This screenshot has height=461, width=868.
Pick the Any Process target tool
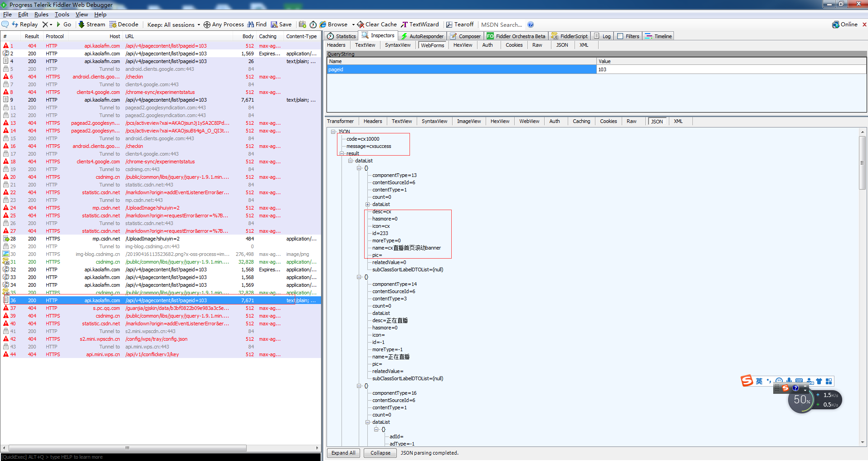(224, 25)
